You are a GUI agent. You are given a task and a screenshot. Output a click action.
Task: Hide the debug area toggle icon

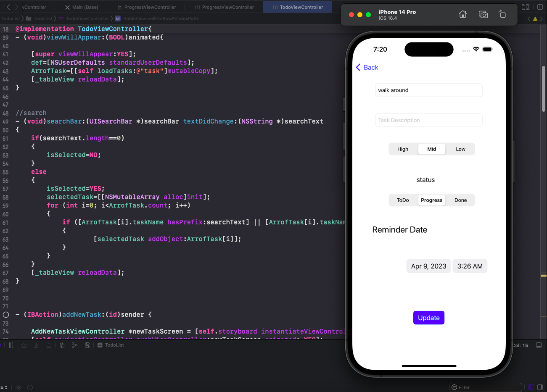coord(539,345)
